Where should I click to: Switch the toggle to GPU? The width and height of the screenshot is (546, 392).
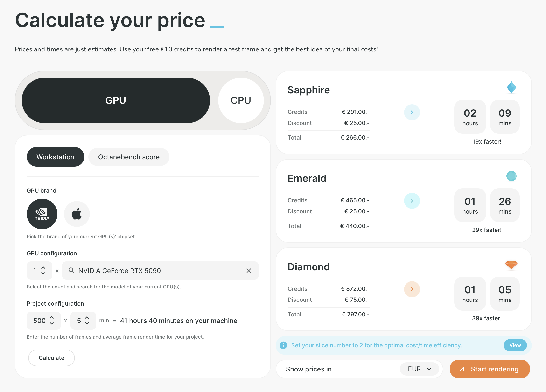[x=116, y=100]
